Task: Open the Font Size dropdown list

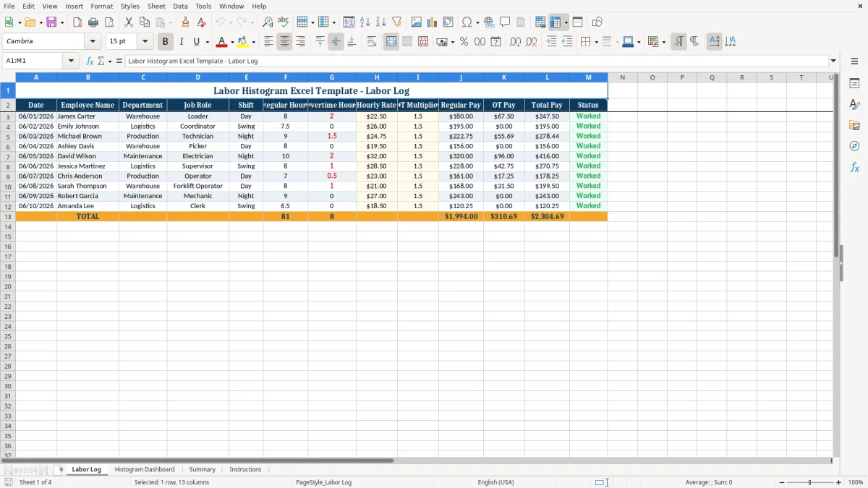Action: (x=145, y=42)
